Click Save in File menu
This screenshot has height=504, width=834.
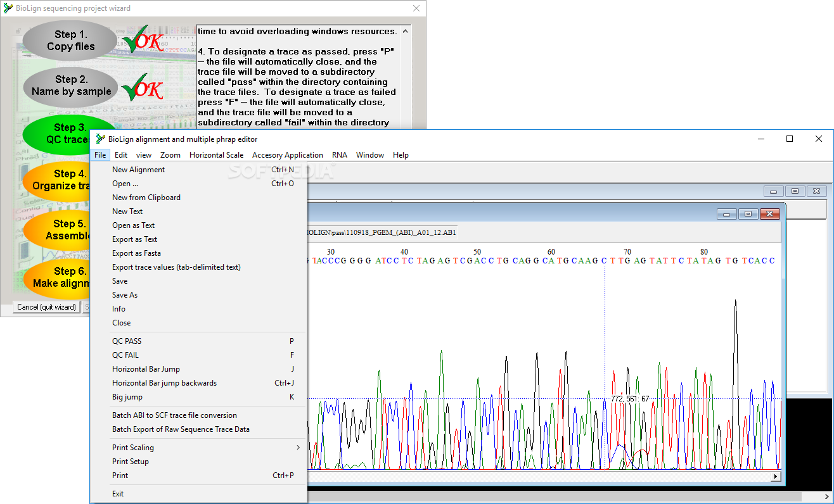(x=199, y=281)
